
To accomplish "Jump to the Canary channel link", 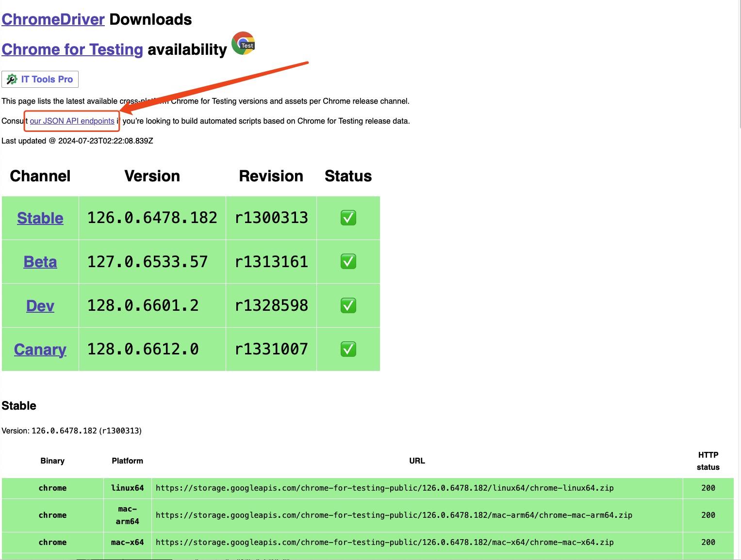I will tap(40, 350).
